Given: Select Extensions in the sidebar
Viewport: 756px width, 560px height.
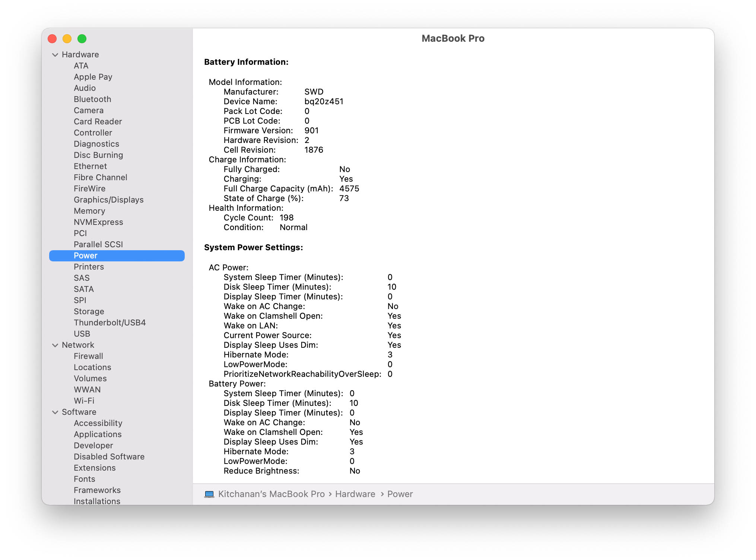Looking at the screenshot, I should point(95,468).
